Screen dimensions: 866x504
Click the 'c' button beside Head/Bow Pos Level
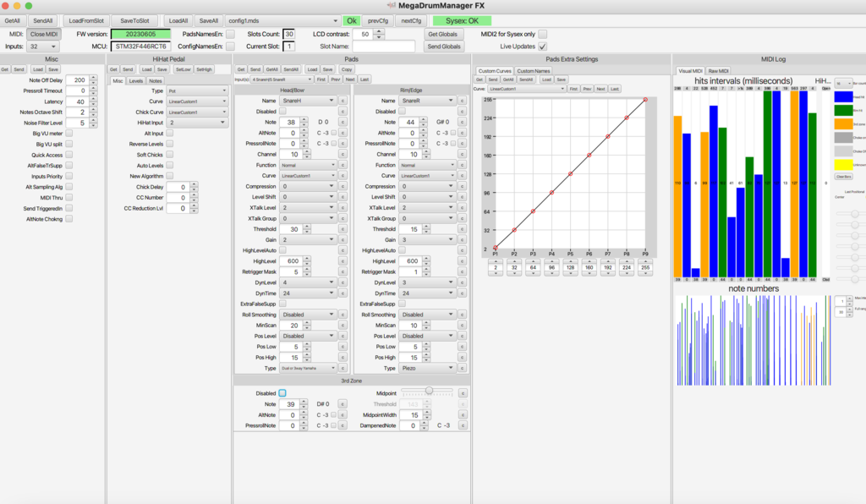pos(343,337)
